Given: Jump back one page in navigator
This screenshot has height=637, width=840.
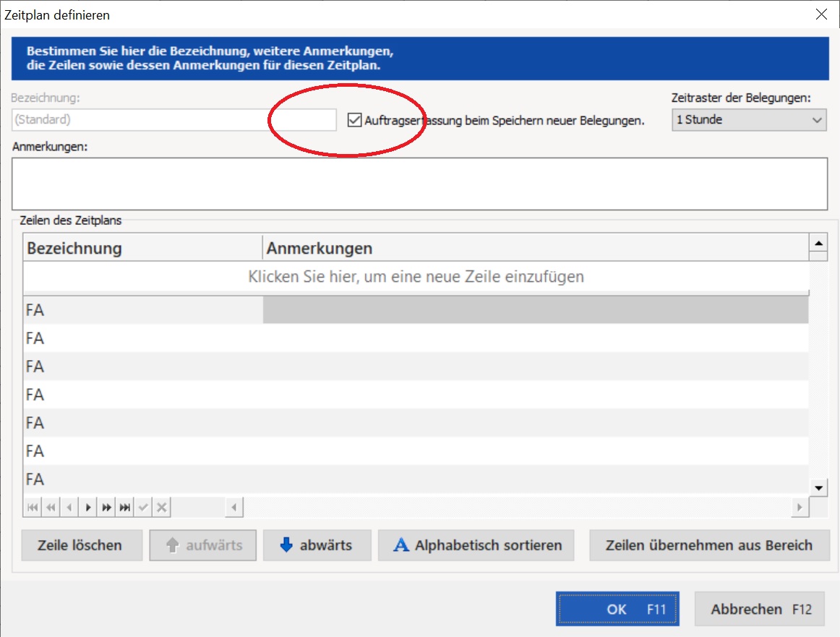Looking at the screenshot, I should [51, 508].
